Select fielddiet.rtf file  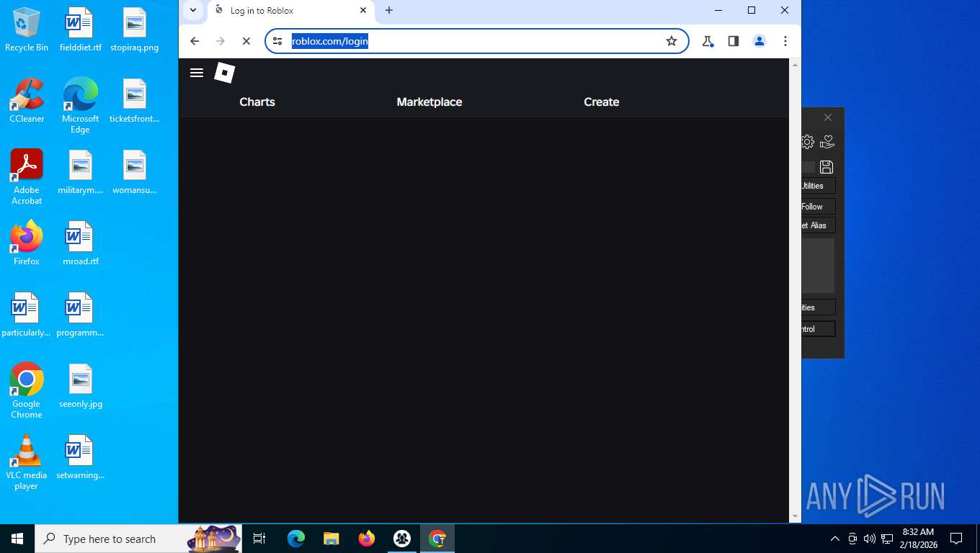(80, 30)
